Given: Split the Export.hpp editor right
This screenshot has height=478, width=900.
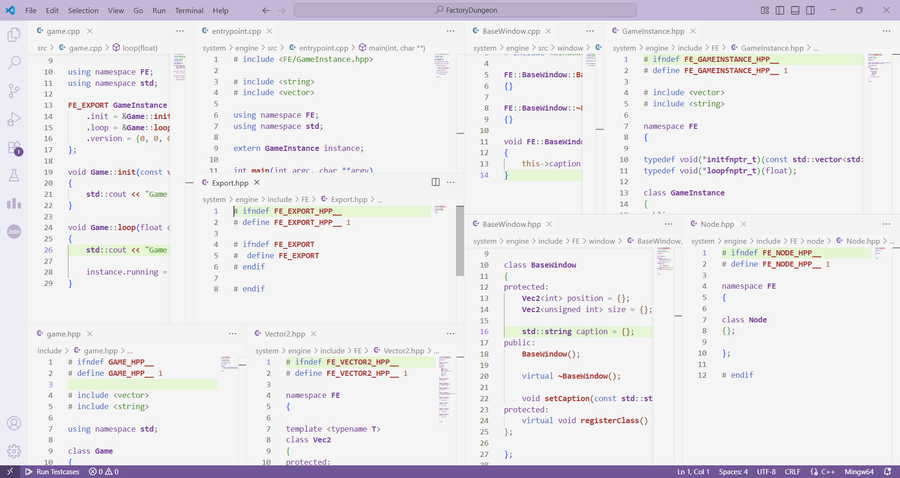Looking at the screenshot, I should tap(436, 182).
